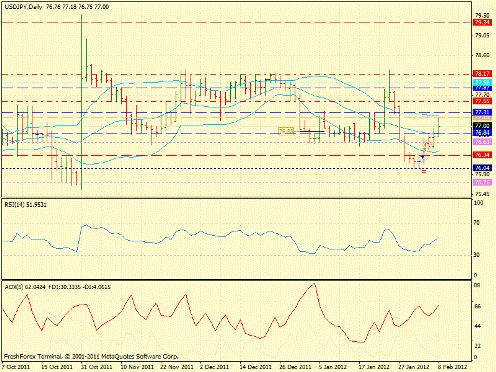This screenshot has width=496, height=372.
Task: Click the 44 value on ADX scale
Action: click(477, 326)
